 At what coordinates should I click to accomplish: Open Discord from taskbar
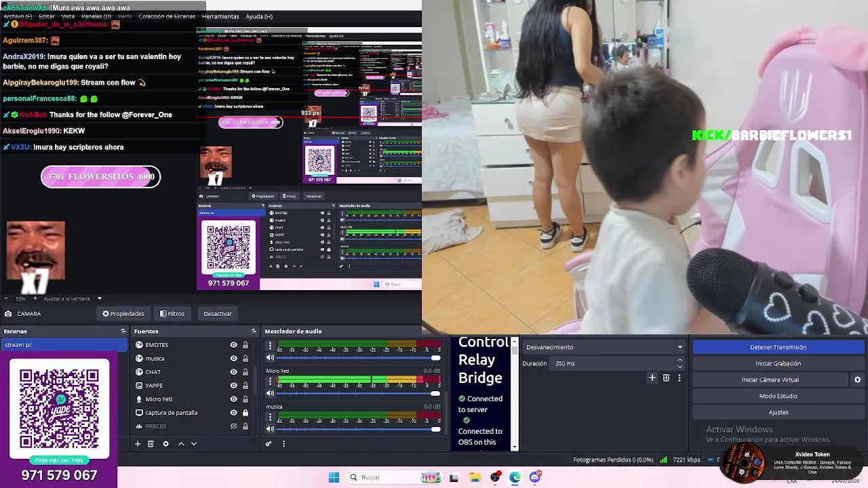535,477
